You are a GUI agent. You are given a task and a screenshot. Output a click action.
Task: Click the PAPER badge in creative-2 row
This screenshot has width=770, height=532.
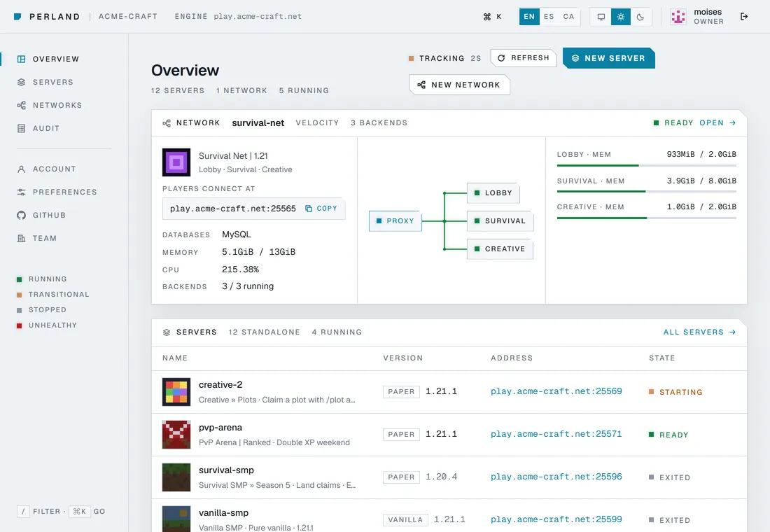coord(401,391)
